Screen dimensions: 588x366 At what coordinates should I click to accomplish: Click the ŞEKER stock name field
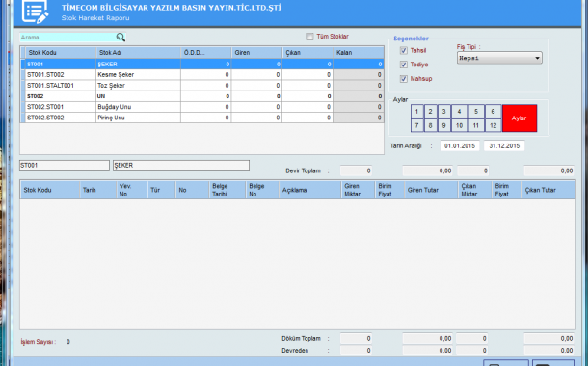181,166
